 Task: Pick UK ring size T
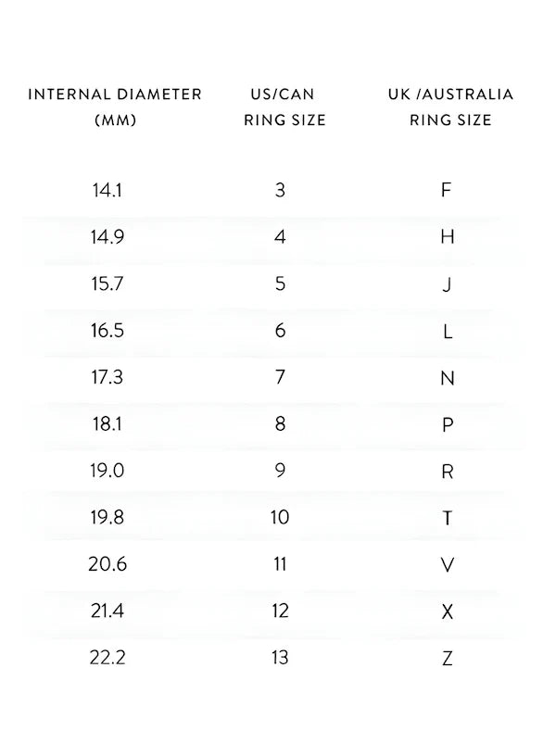[447, 518]
